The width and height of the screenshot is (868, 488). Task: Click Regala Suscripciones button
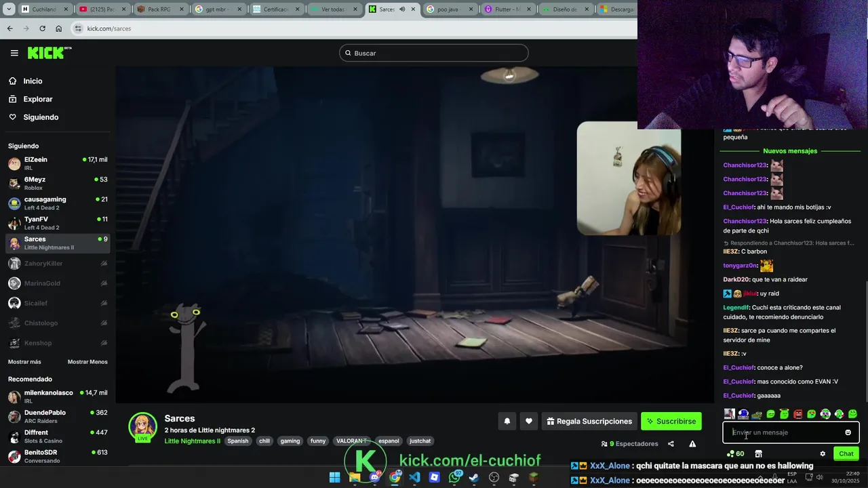pos(589,421)
